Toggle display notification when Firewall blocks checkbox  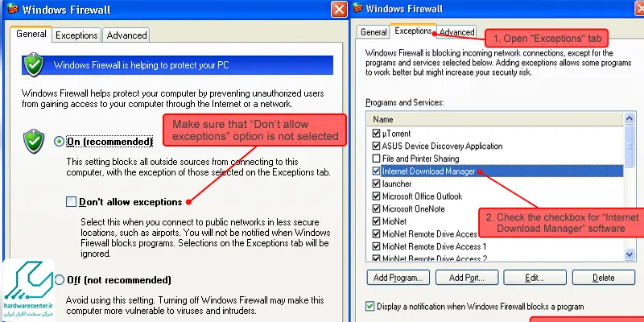(370, 307)
